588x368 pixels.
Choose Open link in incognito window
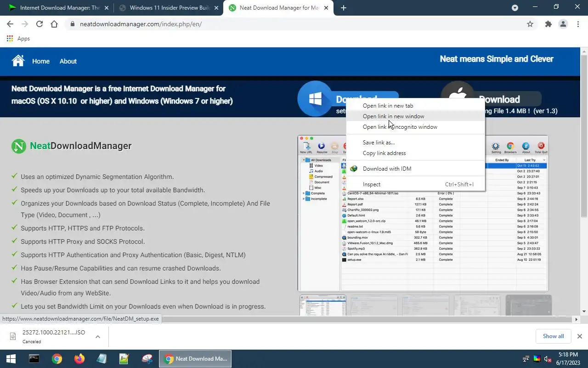coord(415,127)
